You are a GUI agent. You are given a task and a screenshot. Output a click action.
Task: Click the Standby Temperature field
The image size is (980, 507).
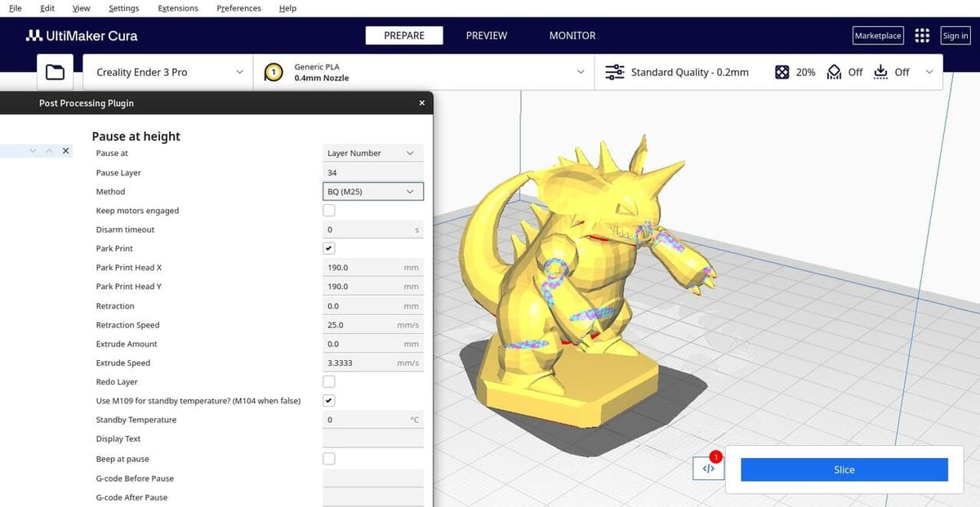coord(373,420)
